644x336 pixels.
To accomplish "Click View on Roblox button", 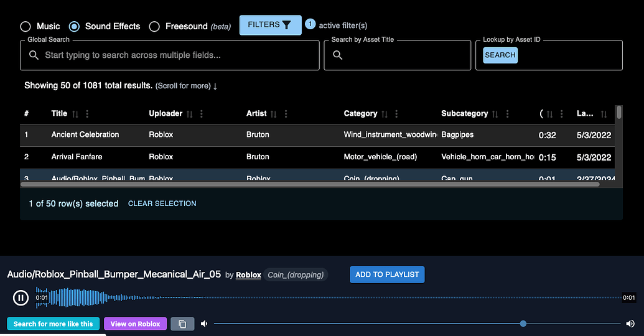I will coord(135,324).
